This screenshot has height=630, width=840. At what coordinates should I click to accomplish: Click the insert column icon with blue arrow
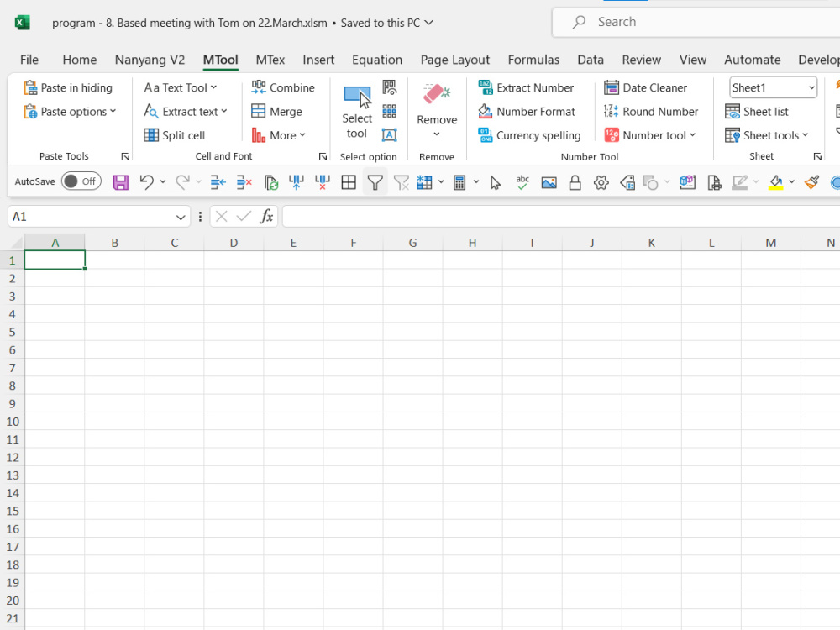pos(297,182)
